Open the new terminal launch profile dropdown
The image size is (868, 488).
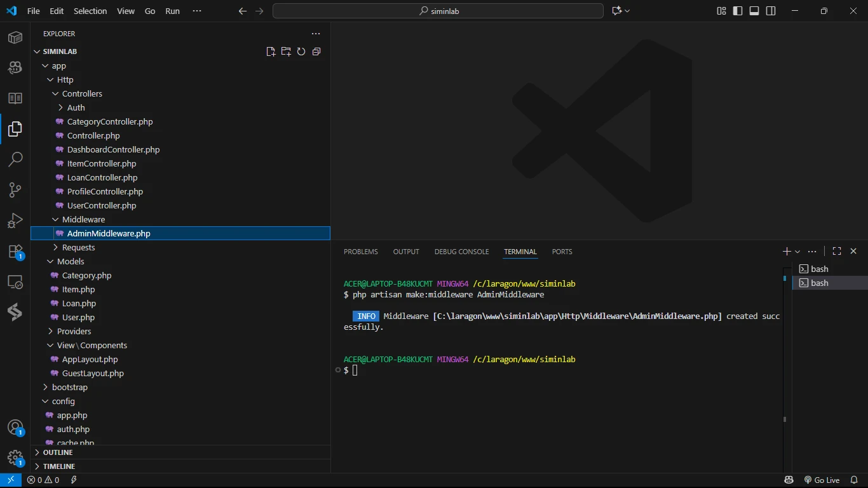pyautogui.click(x=797, y=252)
